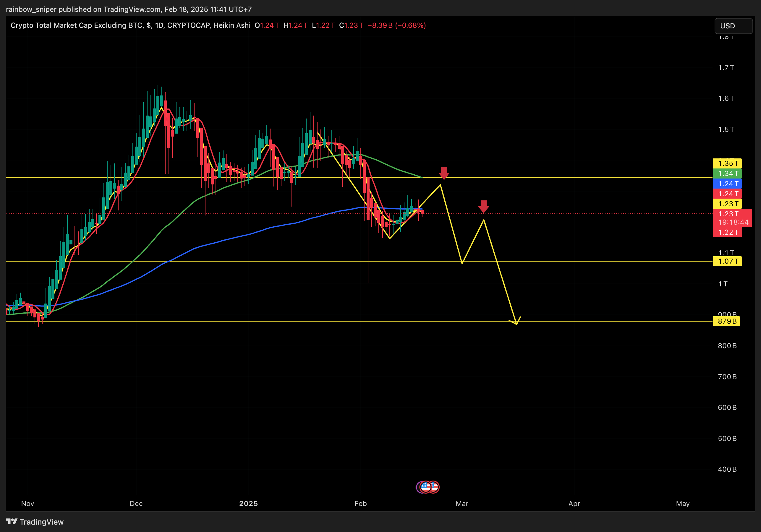761x532 pixels.
Task: Open the USD currency selector
Action: [733, 26]
